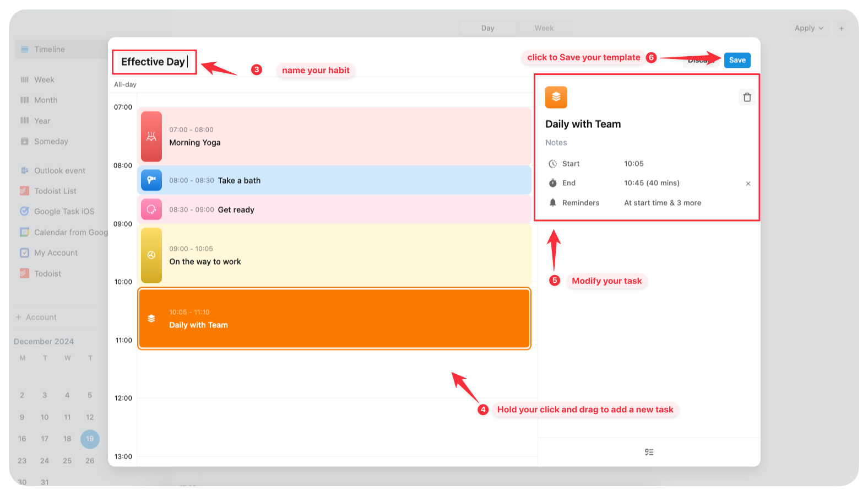Toggle the Google Task iOS calendar

click(x=25, y=211)
